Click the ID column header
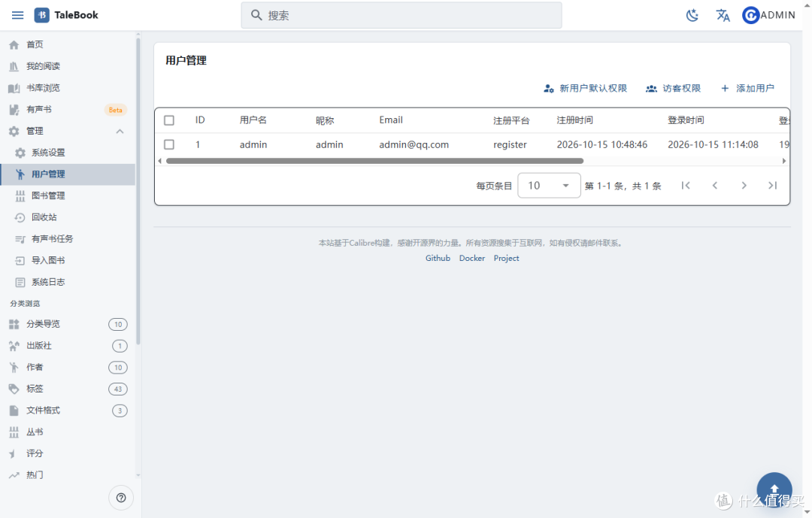Viewport: 812px width, 518px height. coord(200,120)
